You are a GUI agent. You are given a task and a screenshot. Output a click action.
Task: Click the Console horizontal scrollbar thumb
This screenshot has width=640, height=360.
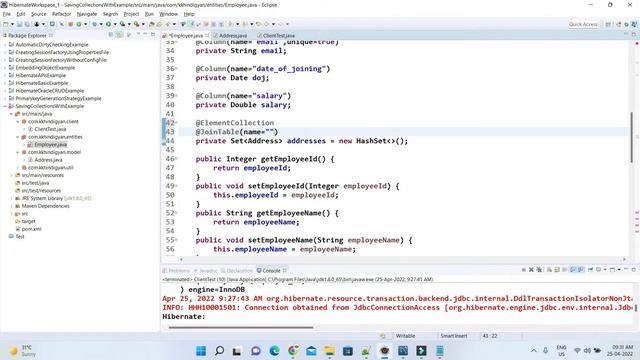coord(241,327)
